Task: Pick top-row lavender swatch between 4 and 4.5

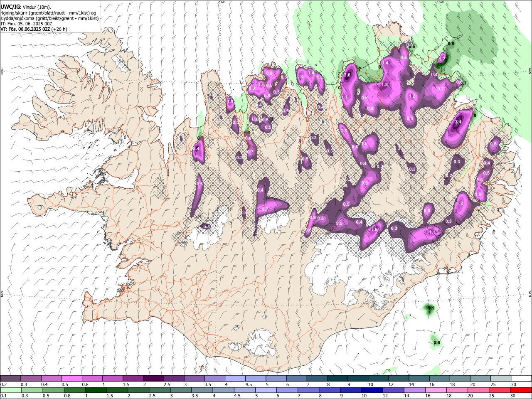Action: (235, 379)
